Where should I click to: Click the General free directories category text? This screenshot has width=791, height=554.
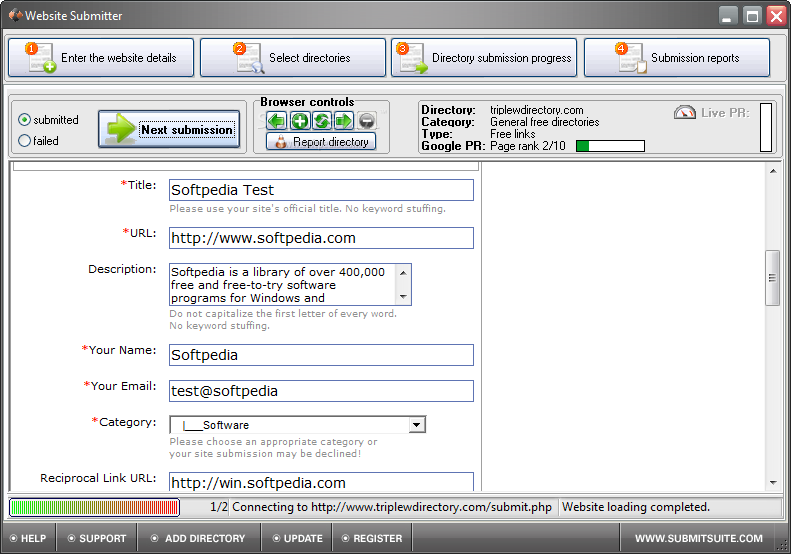[x=545, y=122]
